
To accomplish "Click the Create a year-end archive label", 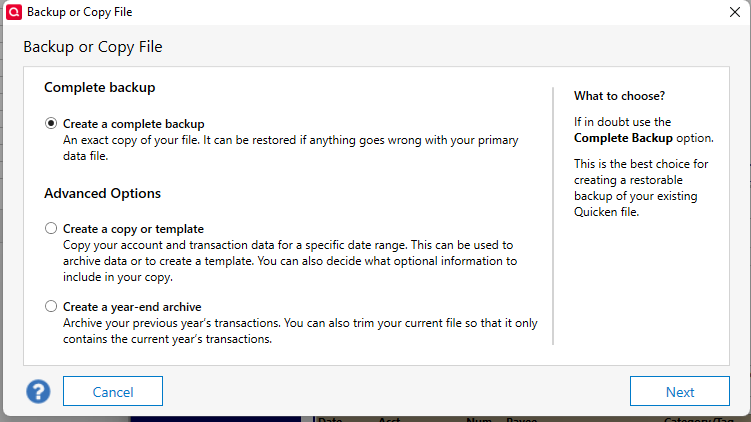I will click(132, 307).
